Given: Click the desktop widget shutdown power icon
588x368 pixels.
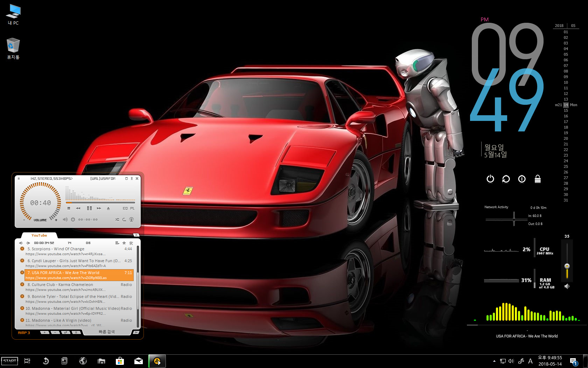Looking at the screenshot, I should point(490,179).
